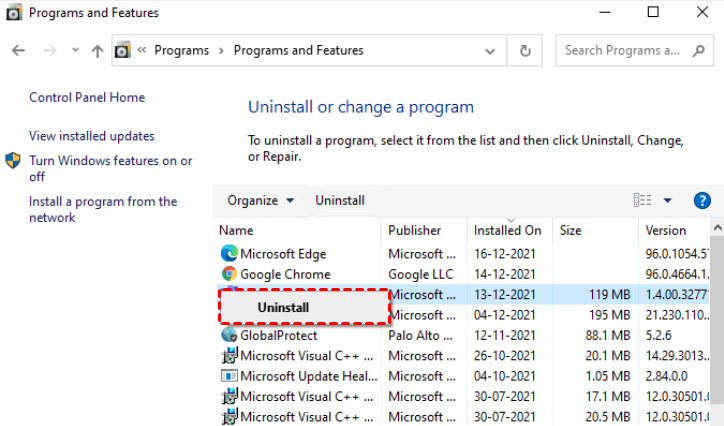Click Uninstall in the toolbar
Viewport: 724px width, 426px height.
click(340, 200)
